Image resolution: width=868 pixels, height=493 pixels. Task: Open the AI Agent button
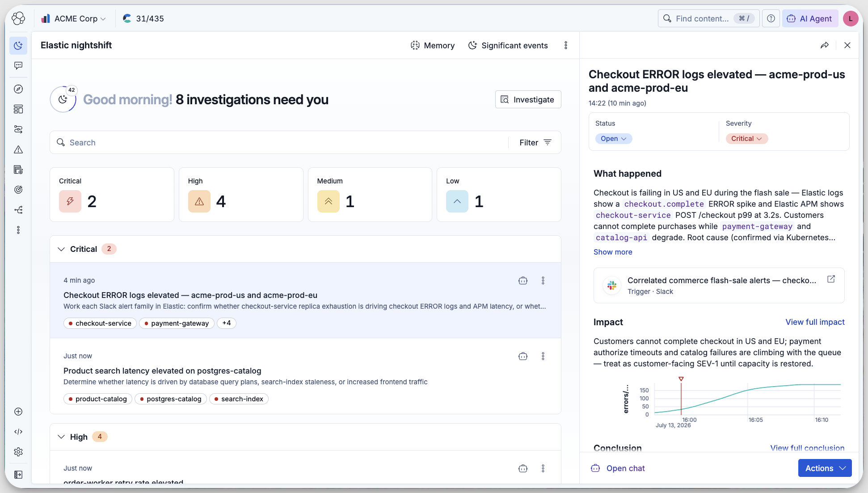809,18
